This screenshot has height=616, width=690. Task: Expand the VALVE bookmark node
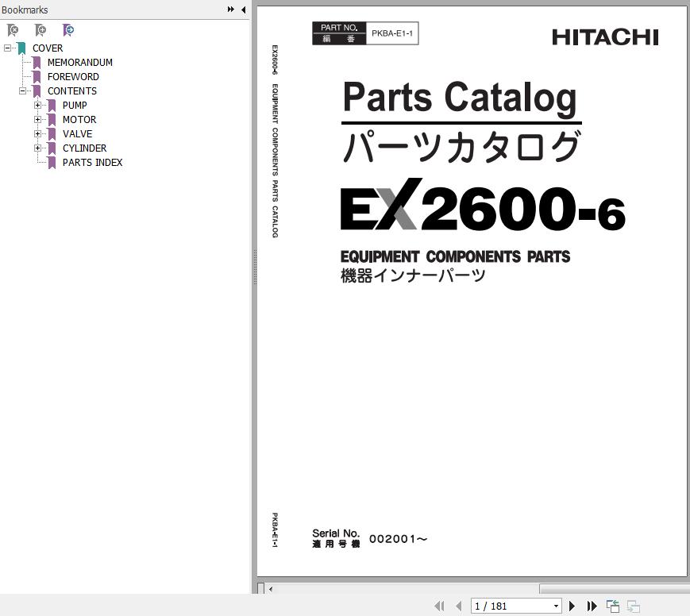[37, 133]
